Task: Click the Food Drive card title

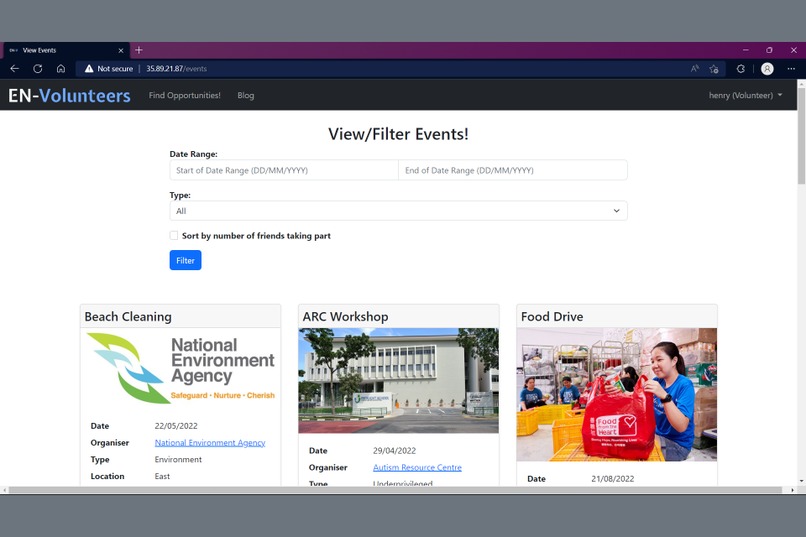Action: pos(552,317)
